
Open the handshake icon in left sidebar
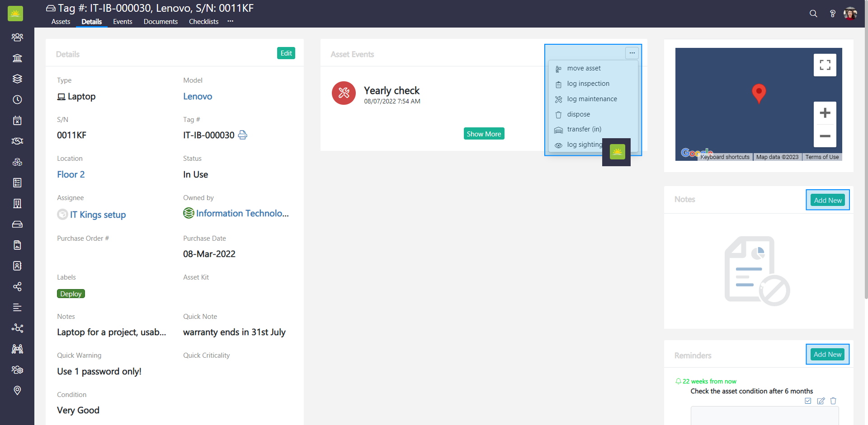(17, 141)
